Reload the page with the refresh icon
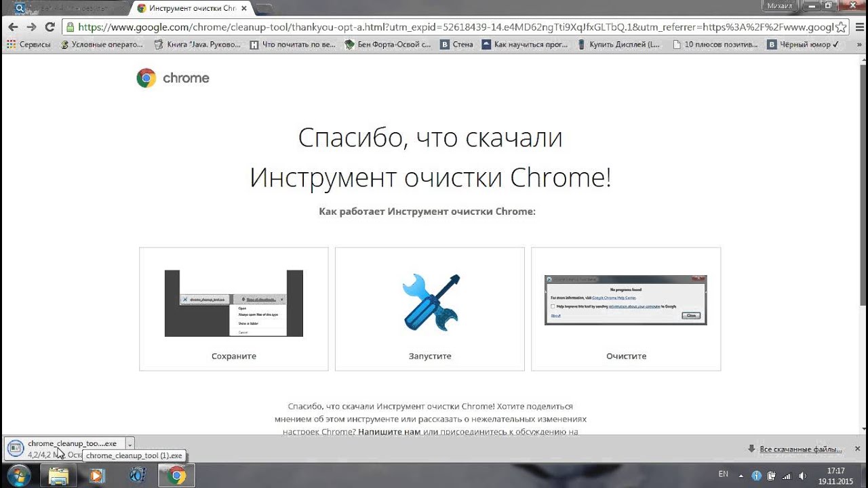The image size is (868, 488). [x=50, y=27]
